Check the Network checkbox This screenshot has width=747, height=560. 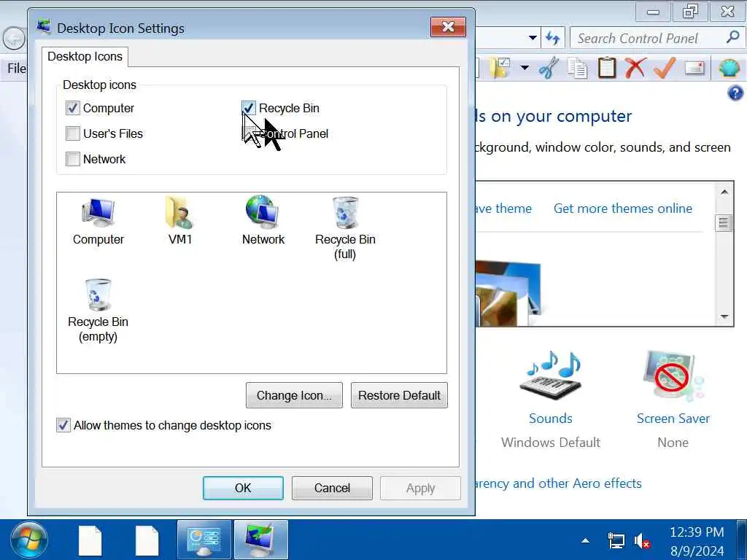(72, 158)
